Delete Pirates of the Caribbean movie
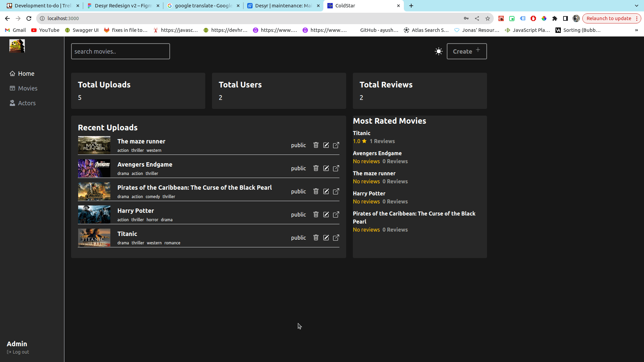The image size is (644, 362). click(316, 191)
